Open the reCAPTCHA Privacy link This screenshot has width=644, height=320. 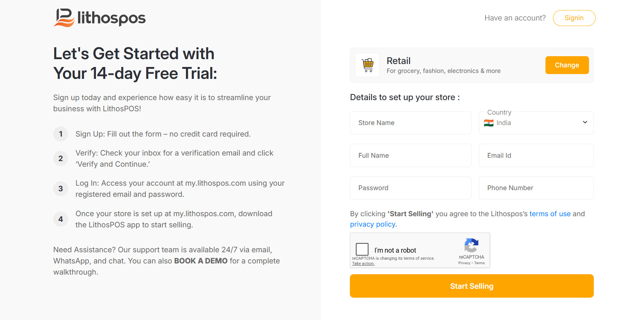coord(464,263)
